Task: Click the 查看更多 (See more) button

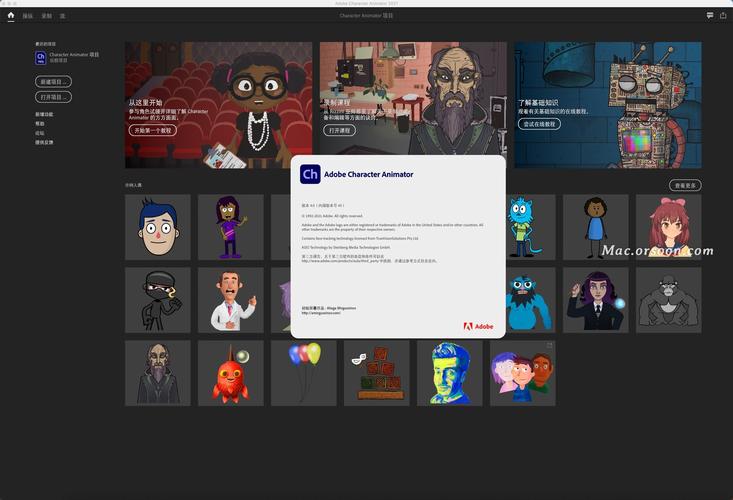Action: 685,186
